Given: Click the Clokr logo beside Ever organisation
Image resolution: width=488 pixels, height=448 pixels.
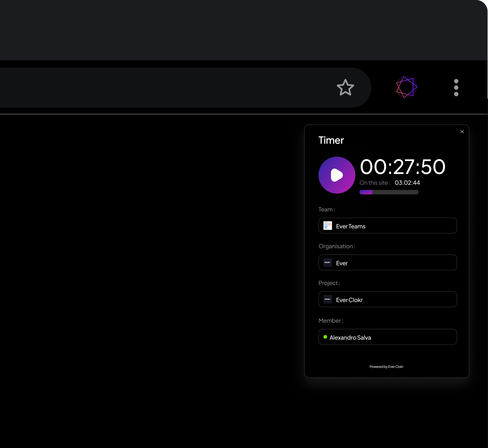Looking at the screenshot, I should (x=328, y=262).
